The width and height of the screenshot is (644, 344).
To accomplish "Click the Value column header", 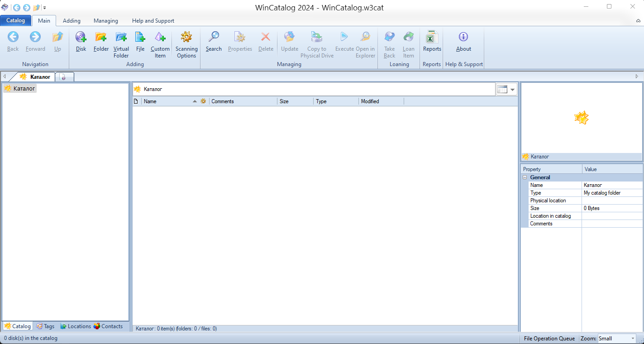I will tap(612, 169).
